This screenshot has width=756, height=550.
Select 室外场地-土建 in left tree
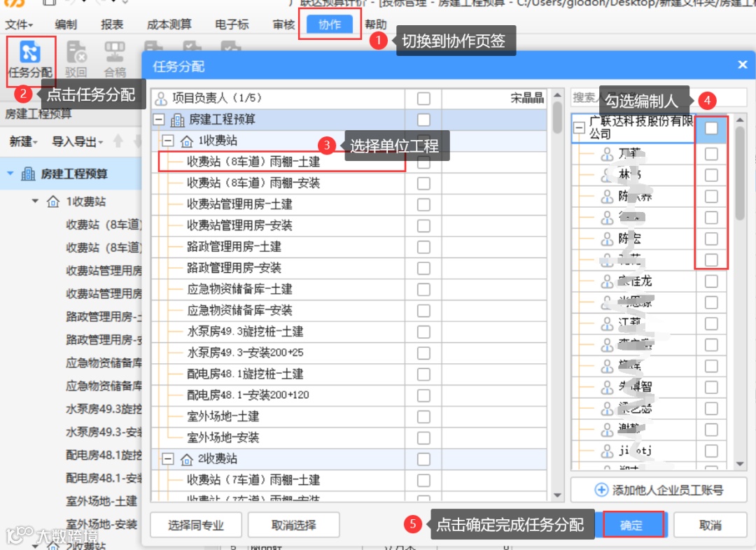coord(101,501)
